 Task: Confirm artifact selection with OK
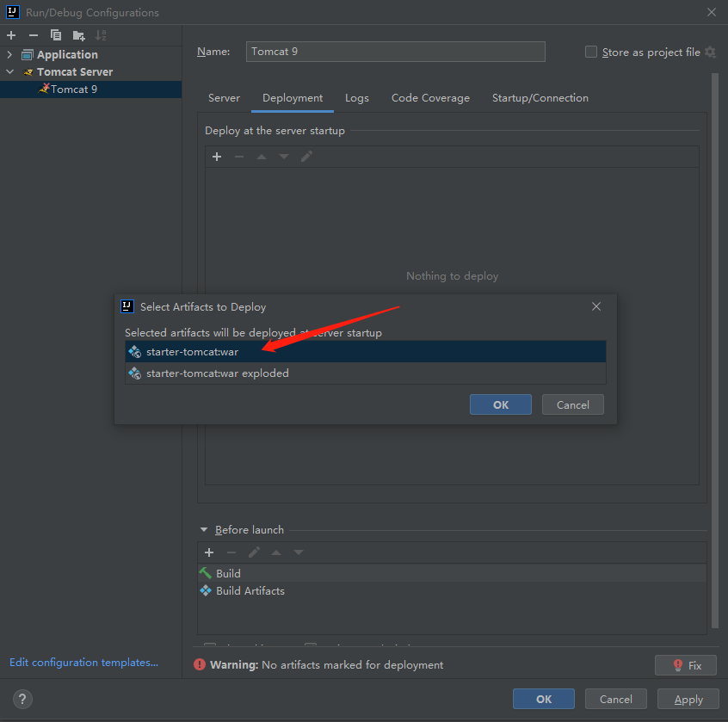501,404
